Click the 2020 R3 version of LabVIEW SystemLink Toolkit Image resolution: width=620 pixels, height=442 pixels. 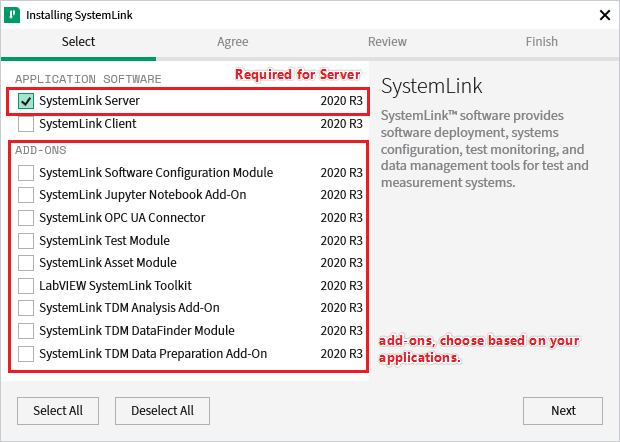(342, 286)
